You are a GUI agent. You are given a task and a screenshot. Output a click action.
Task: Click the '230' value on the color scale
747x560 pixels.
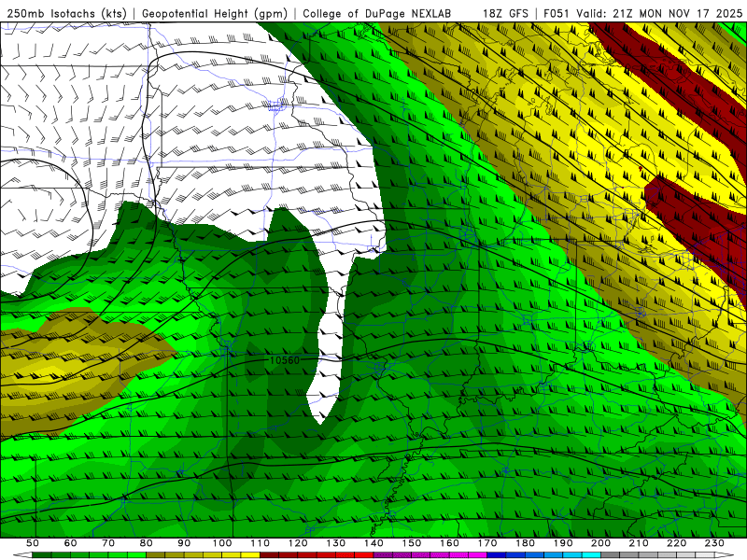tap(714, 543)
